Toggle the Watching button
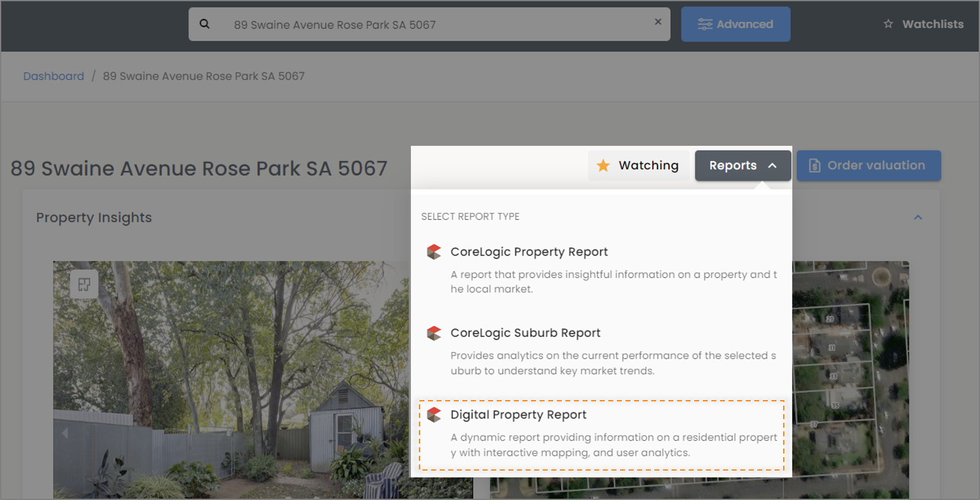This screenshot has height=500, width=980. (638, 165)
